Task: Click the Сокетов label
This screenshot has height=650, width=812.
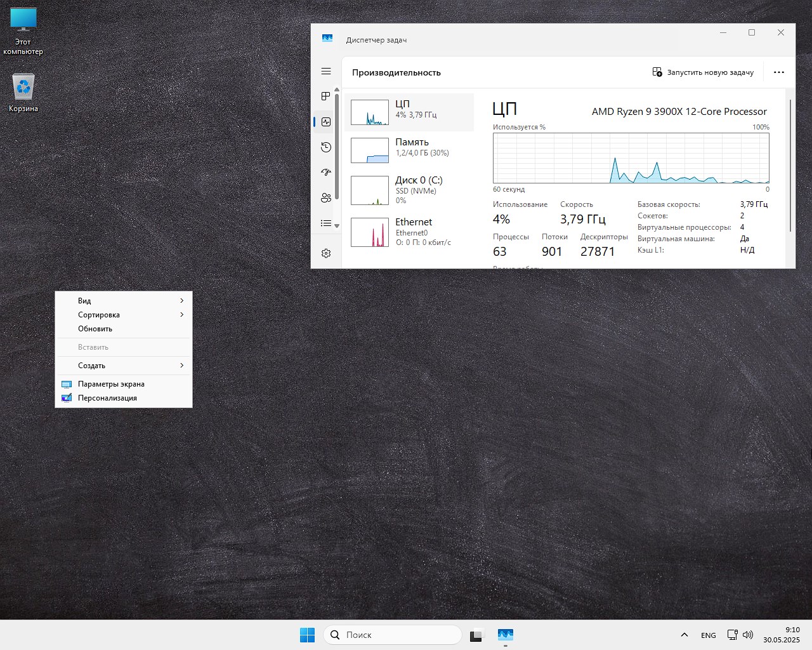Action: pos(653,216)
